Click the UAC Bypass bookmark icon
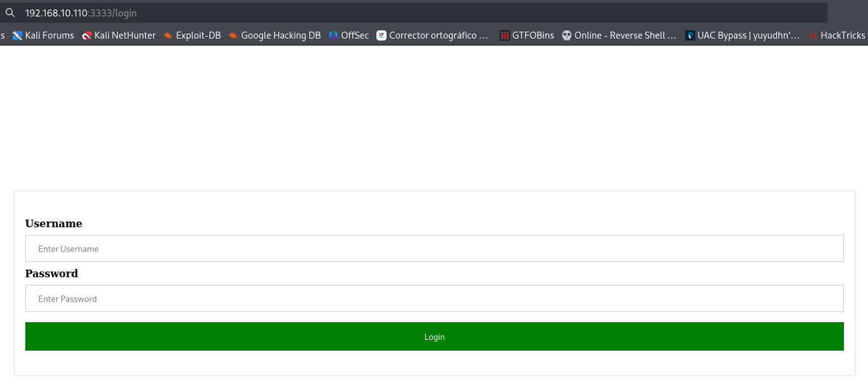Screen dimensions: 868x388 pos(690,35)
